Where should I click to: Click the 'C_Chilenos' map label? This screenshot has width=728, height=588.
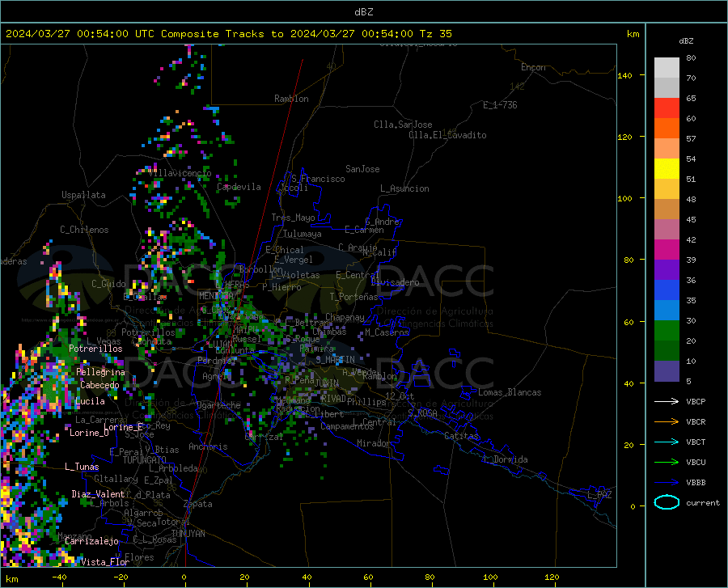(84, 230)
